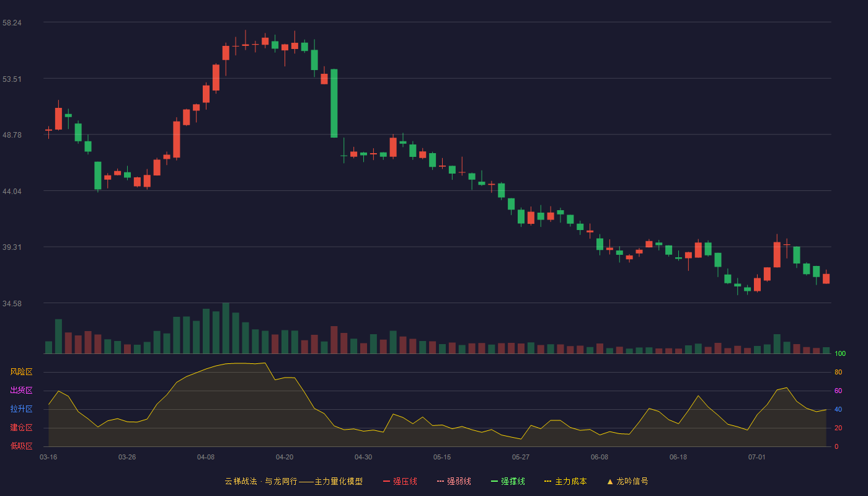Select the 风险区 zone label
The width and height of the screenshot is (868, 496).
pos(21,372)
